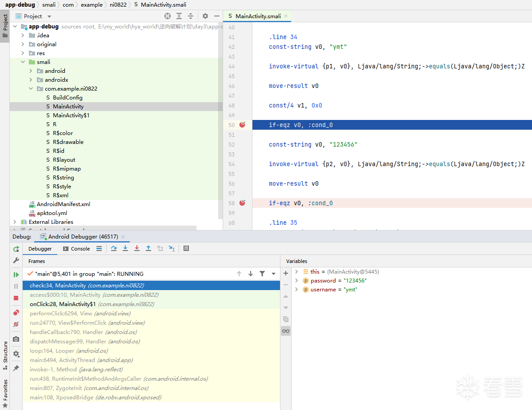
Task: Collapse the smali folder node
Action: coord(23,62)
